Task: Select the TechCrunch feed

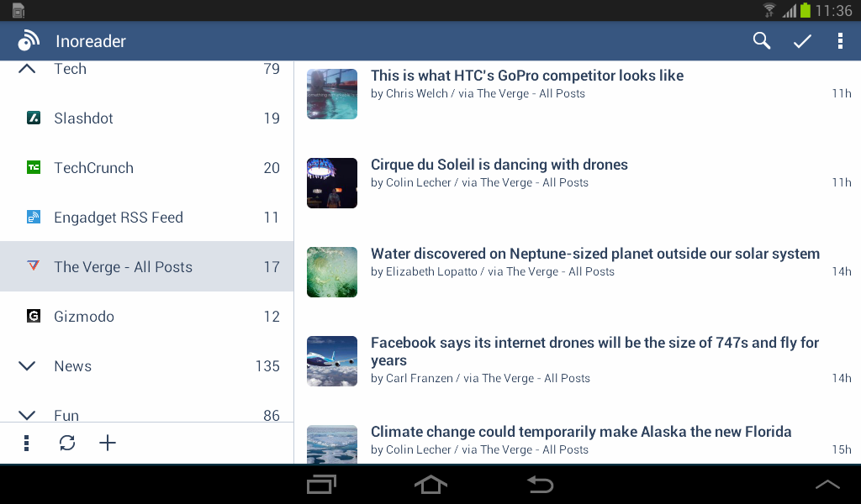Action: pyautogui.click(x=93, y=168)
